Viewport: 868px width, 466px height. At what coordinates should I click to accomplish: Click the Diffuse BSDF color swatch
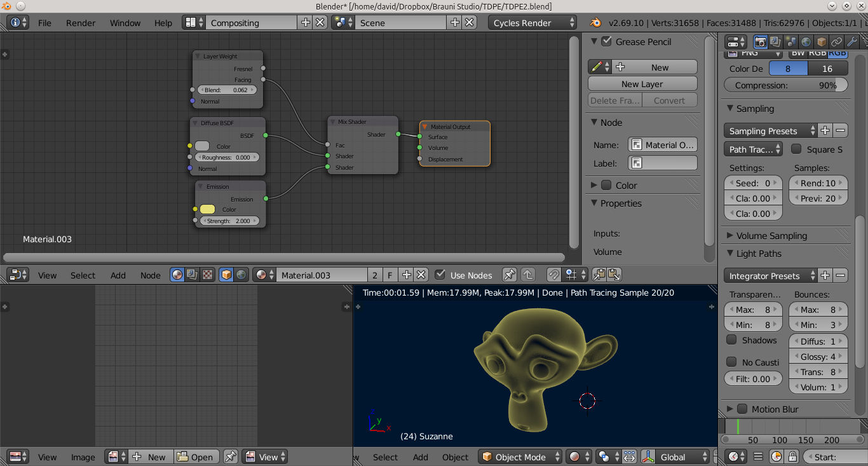(x=202, y=146)
